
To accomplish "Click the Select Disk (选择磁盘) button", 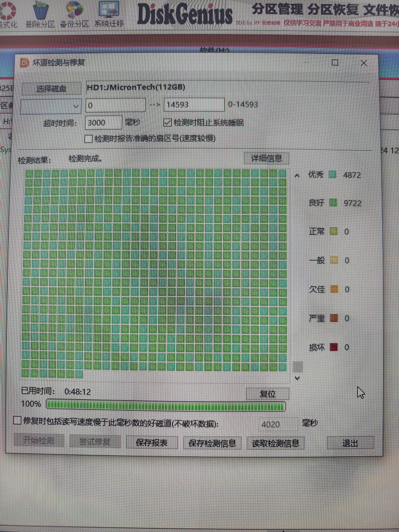I will pyautogui.click(x=51, y=89).
